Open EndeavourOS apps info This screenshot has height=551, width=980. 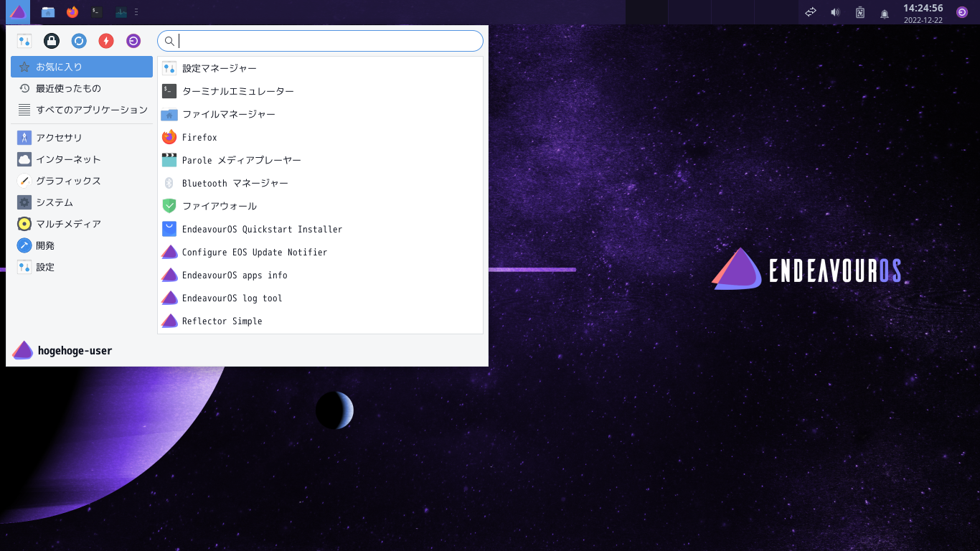[x=320, y=275]
